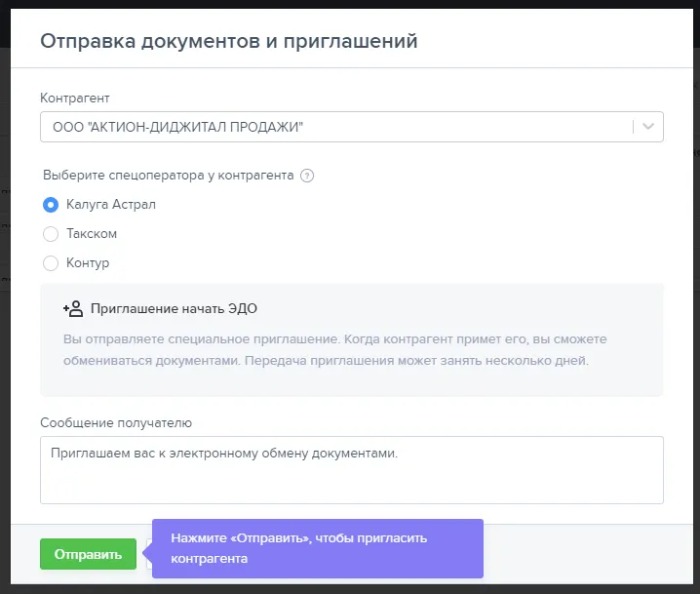Open the ООО "АКТИОН-ДИДЖИТАЛ ПРОДАЖИ" combo box
This screenshot has width=700, height=594.
pos(352,127)
